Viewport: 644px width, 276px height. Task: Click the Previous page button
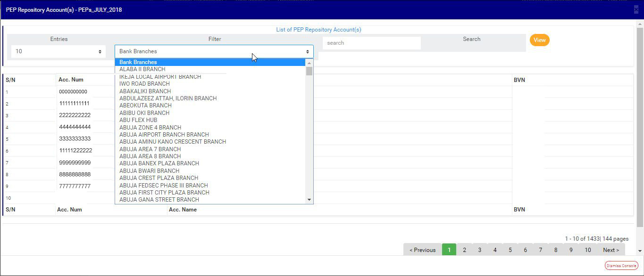click(x=422, y=250)
